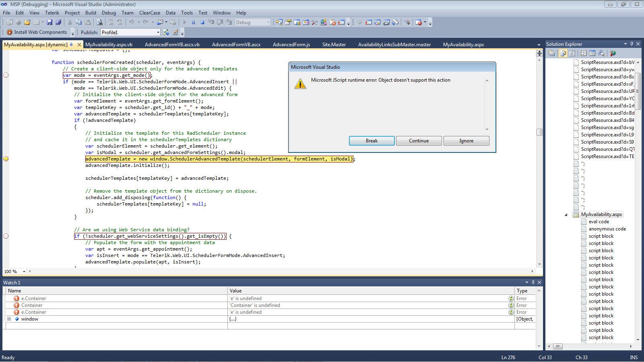
Task: Click the Install Web Components icon
Action: pyautogui.click(x=10, y=32)
